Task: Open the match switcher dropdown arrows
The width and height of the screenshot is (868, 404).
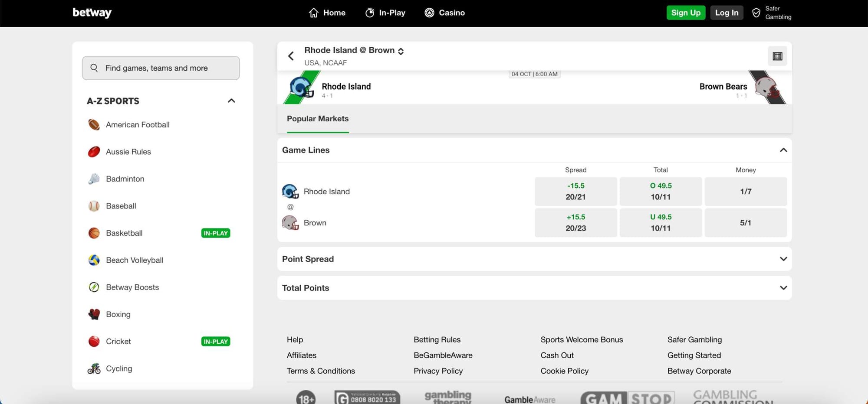Action: coord(401,51)
